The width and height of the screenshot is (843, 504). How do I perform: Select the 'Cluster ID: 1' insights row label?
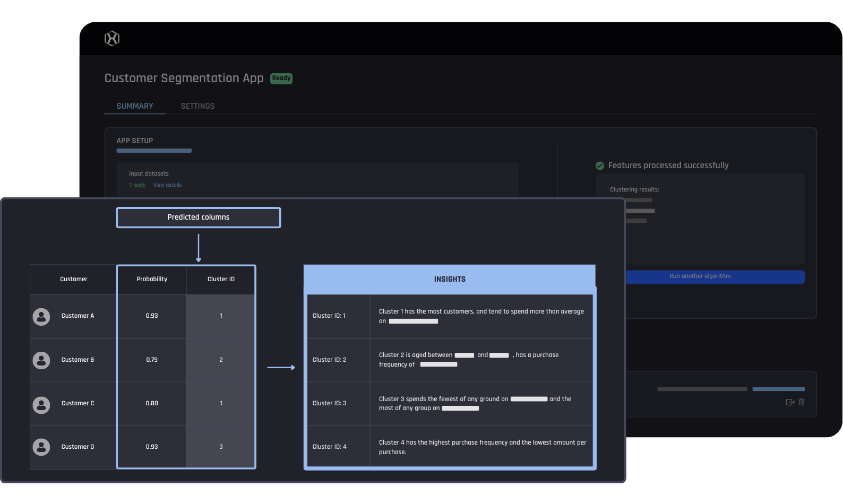[x=329, y=316]
